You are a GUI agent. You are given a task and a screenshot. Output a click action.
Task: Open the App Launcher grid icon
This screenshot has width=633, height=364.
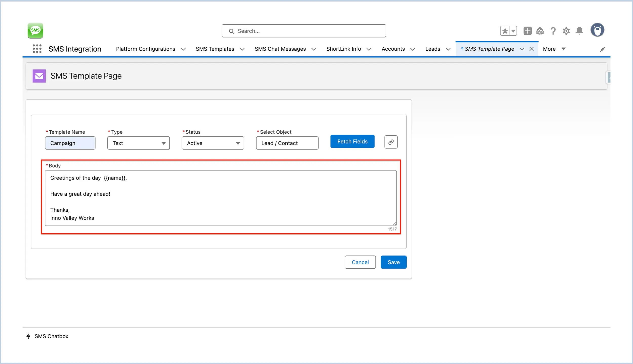click(37, 49)
